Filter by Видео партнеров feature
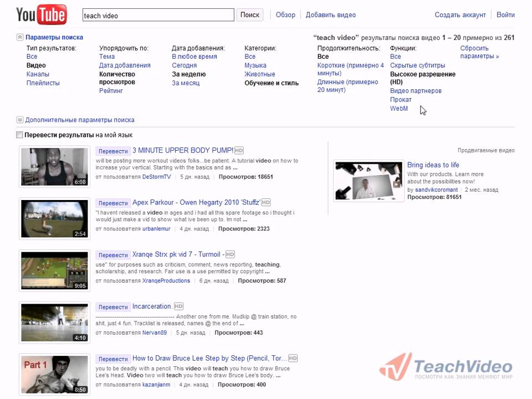532x399 pixels. click(416, 91)
